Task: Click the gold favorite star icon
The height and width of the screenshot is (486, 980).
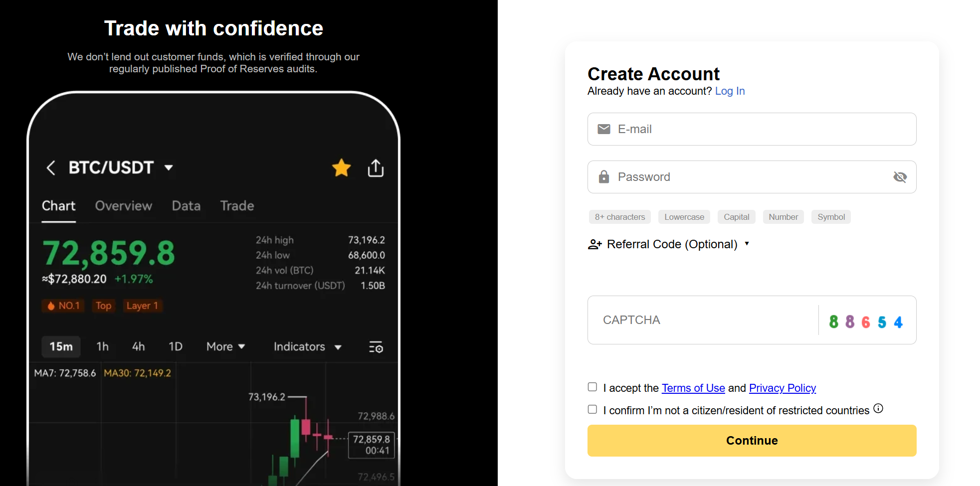Action: (x=342, y=168)
